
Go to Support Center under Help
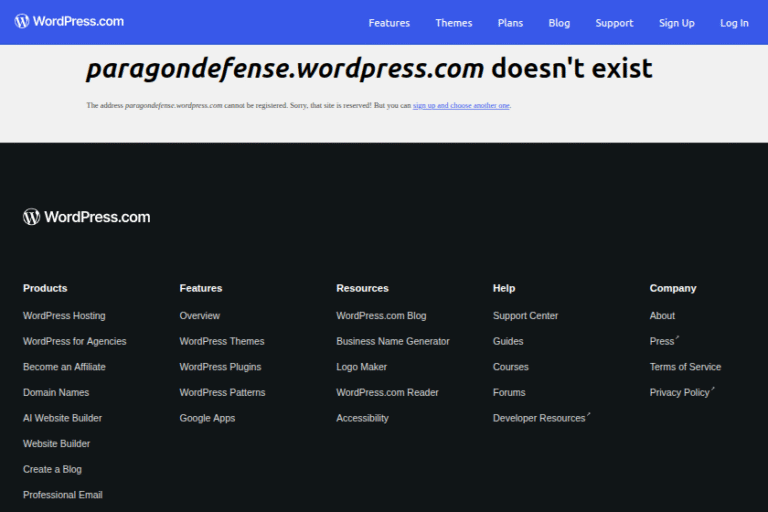coord(525,316)
